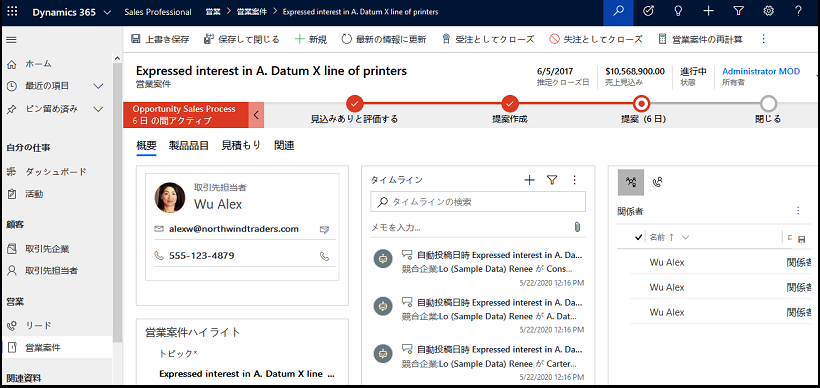
Task: Open the app launcher waffle icon
Action: click(x=12, y=12)
